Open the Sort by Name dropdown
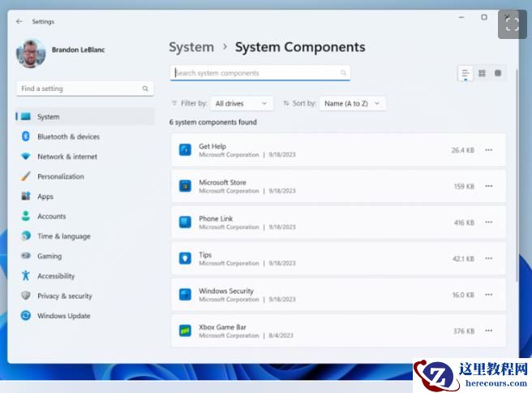Image resolution: width=532 pixels, height=393 pixels. (x=352, y=104)
